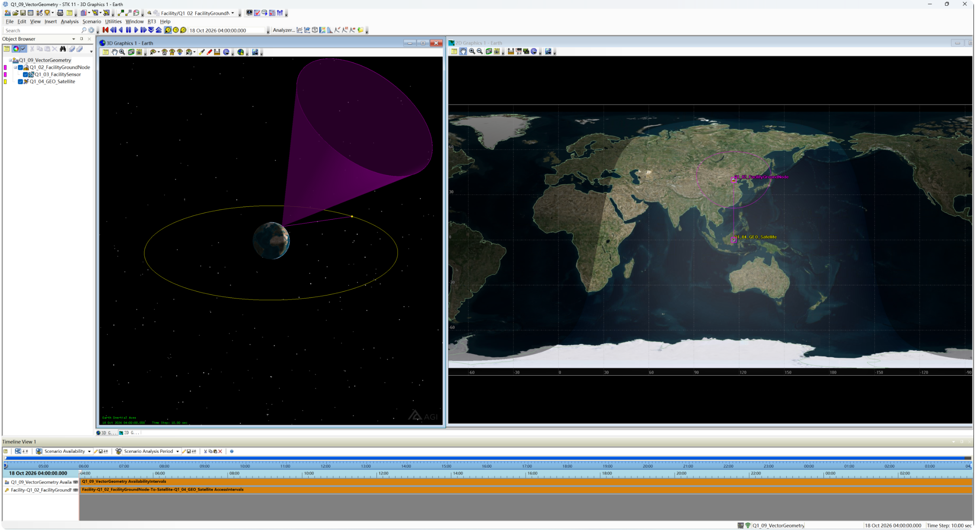Viewport: 980px width, 530px height.
Task: Click the Search input field
Action: pos(42,30)
